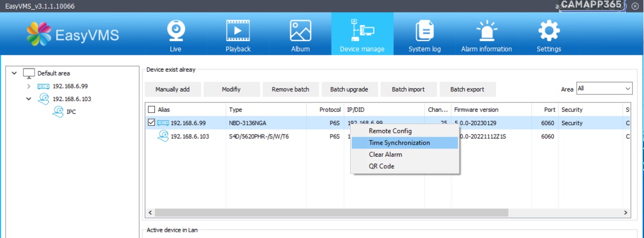Click the Batch export button

[x=467, y=89]
